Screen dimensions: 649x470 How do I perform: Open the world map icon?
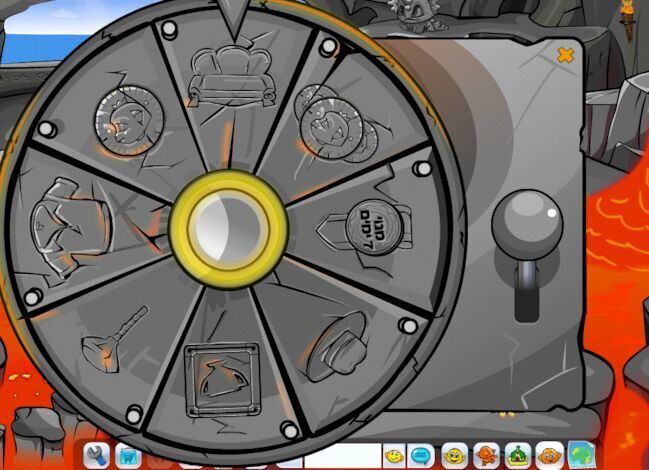(x=582, y=455)
